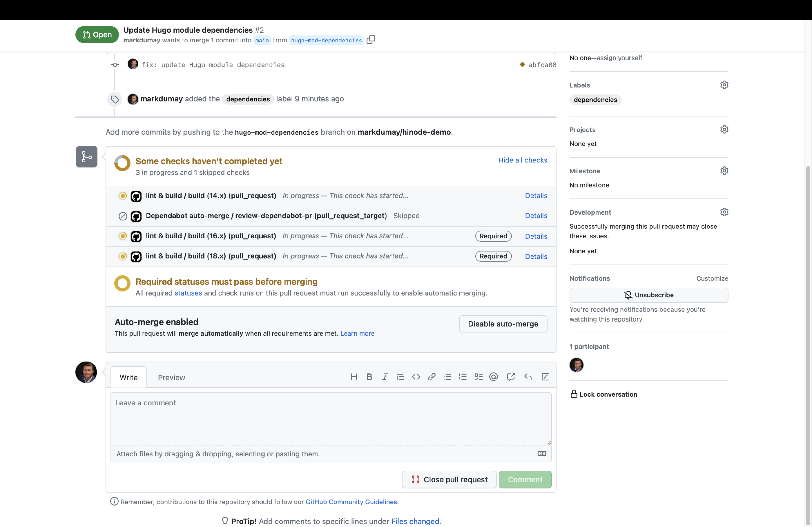This screenshot has width=812, height=527.
Task: Close pull request button
Action: (x=449, y=479)
